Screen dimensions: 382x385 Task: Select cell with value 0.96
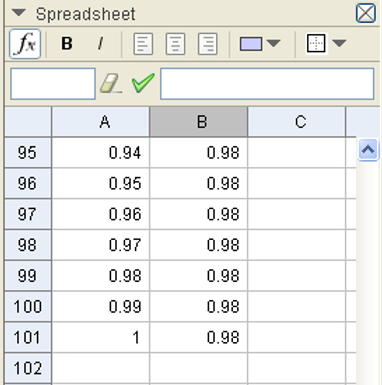tap(101, 214)
